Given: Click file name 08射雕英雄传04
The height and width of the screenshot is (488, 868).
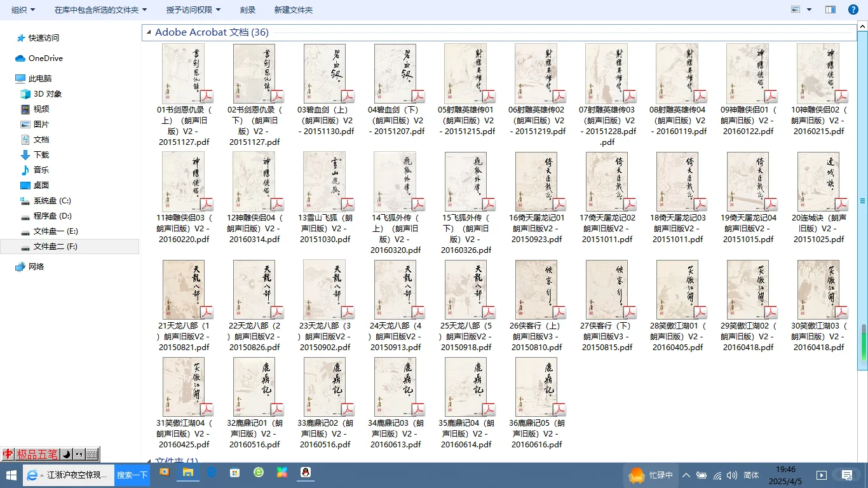Looking at the screenshot, I should [x=678, y=121].
